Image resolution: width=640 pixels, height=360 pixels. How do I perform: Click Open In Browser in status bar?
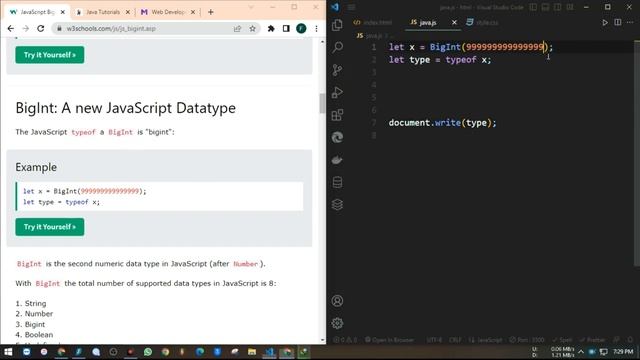click(389, 340)
